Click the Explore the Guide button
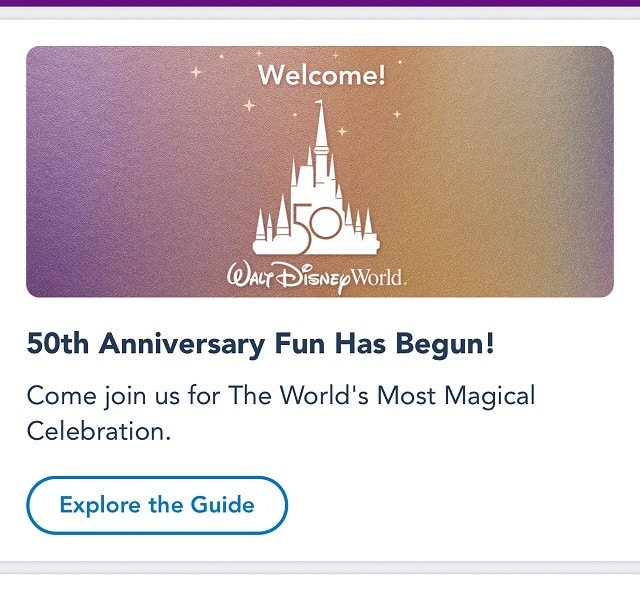640x589 pixels. click(x=157, y=505)
